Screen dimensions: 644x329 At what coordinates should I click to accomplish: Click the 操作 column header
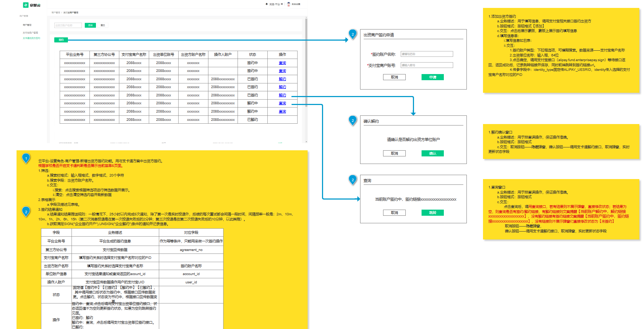(282, 55)
